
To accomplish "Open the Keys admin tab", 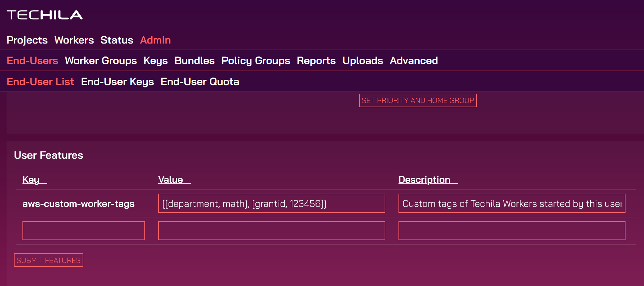I will pyautogui.click(x=156, y=61).
